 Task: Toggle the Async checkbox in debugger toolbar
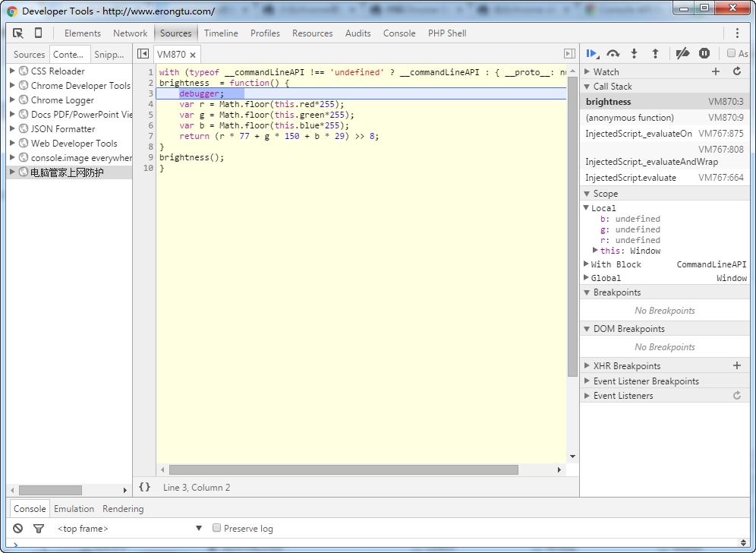(x=732, y=53)
